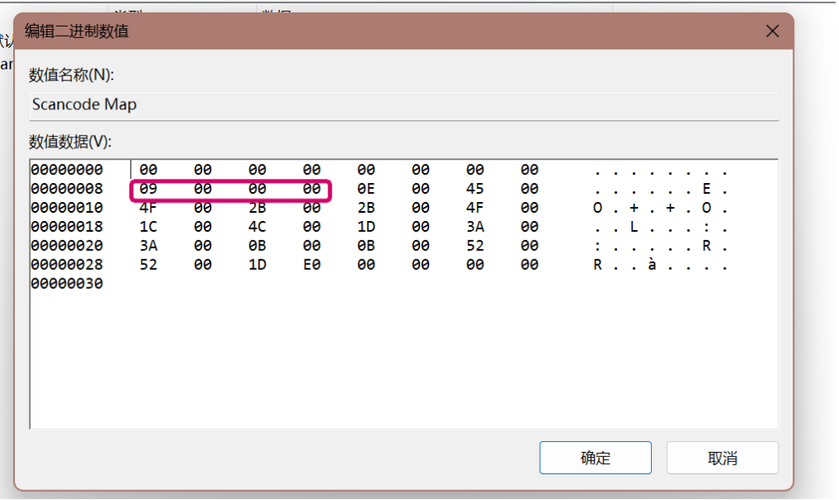Close the 编辑二进制数值 dialog
Viewport: 839px width, 500px height.
772,31
